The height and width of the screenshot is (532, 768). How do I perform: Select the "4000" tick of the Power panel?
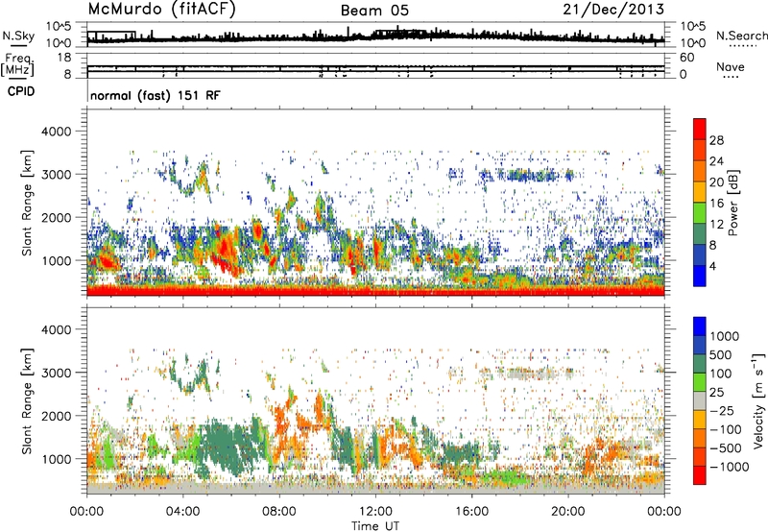56,132
